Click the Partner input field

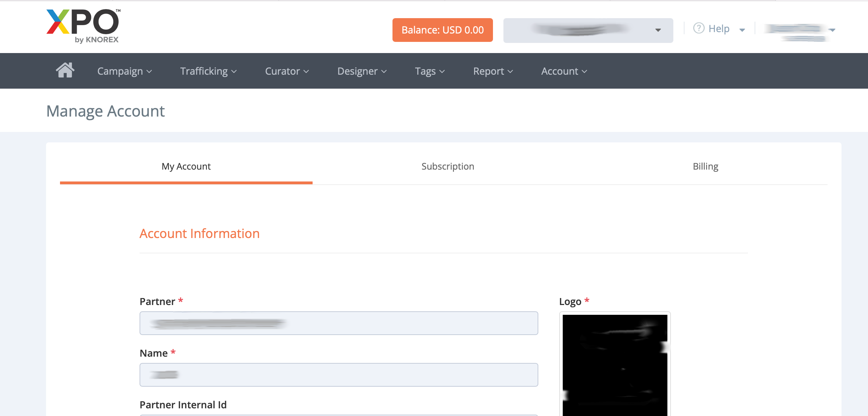click(338, 323)
